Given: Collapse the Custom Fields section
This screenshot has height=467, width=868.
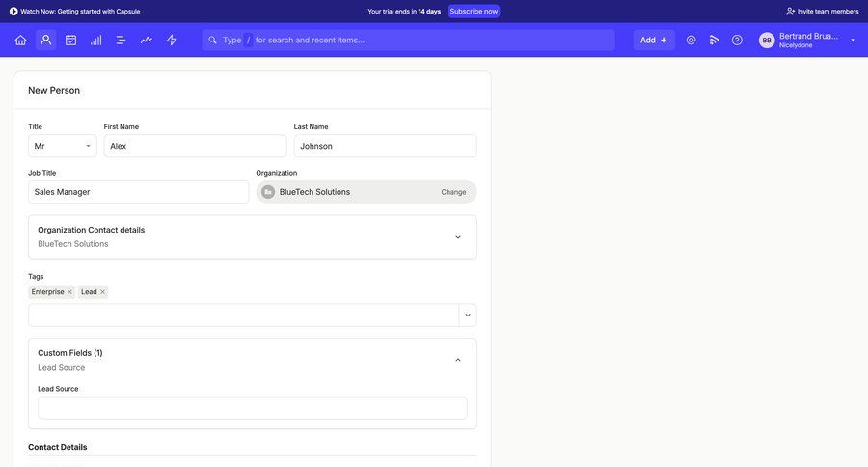Looking at the screenshot, I should [x=457, y=360].
